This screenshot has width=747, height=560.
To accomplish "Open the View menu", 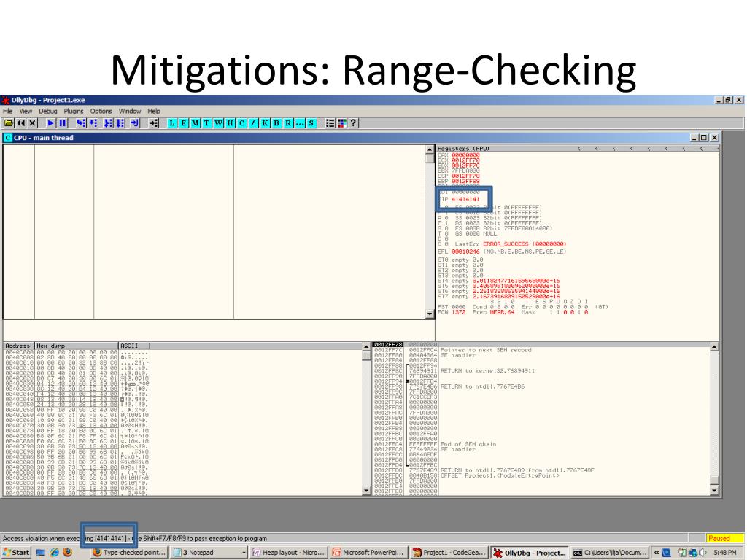I will 26,111.
